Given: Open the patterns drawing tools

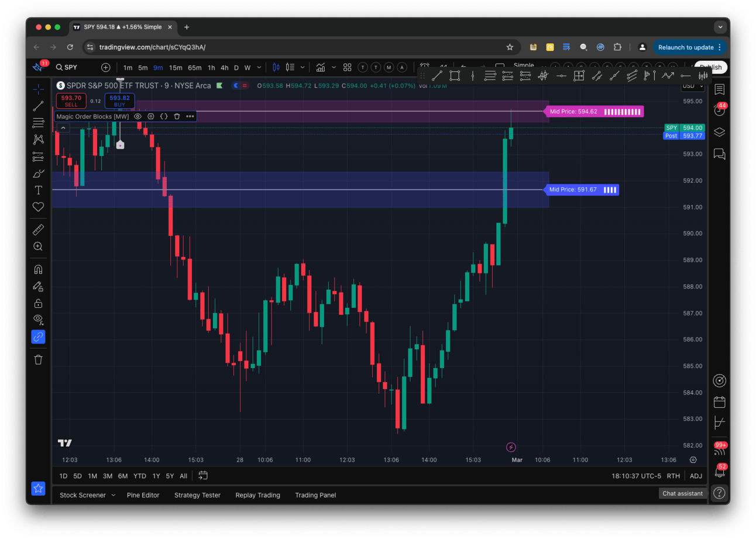Looking at the screenshot, I should pos(38,139).
